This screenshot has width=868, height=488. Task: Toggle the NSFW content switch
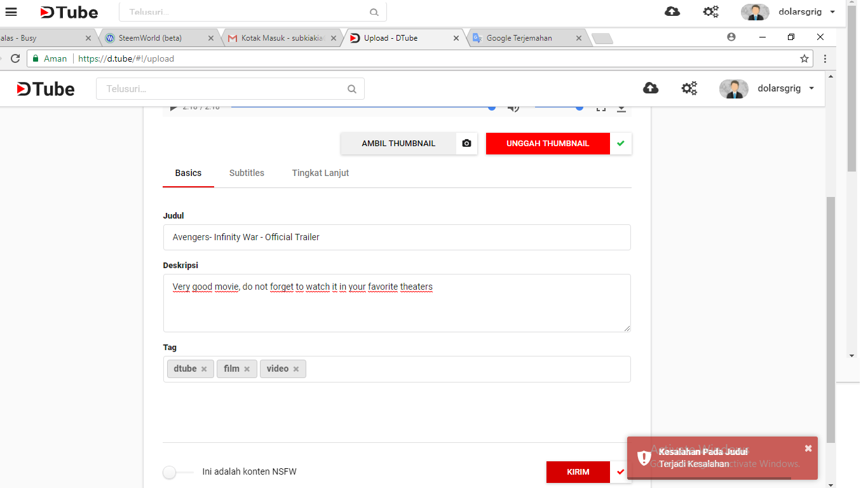point(178,472)
